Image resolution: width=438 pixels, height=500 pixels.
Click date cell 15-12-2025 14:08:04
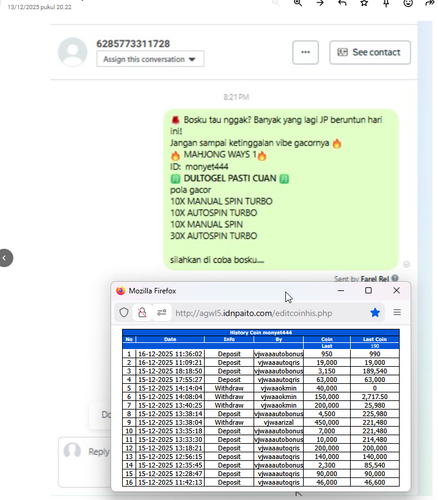click(170, 397)
